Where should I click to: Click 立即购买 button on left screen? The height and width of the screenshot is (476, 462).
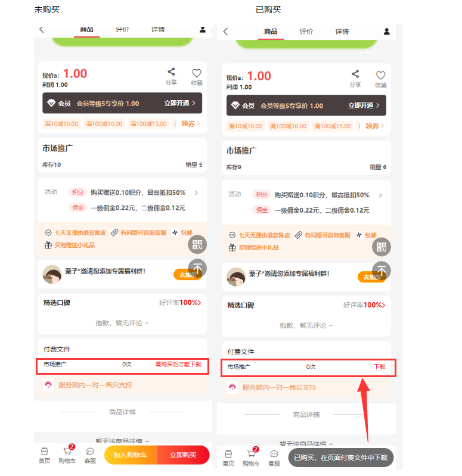coord(183,455)
